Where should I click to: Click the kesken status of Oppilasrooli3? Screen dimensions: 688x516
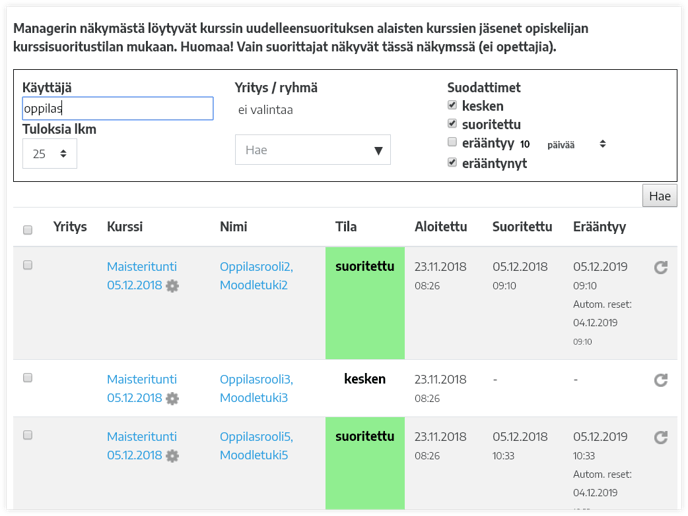(x=365, y=379)
